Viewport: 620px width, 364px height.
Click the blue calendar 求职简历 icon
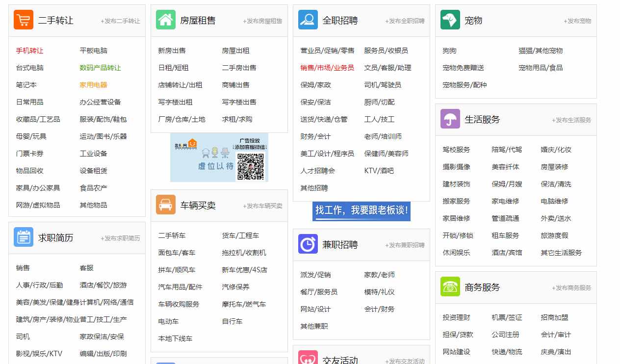pyautogui.click(x=24, y=237)
